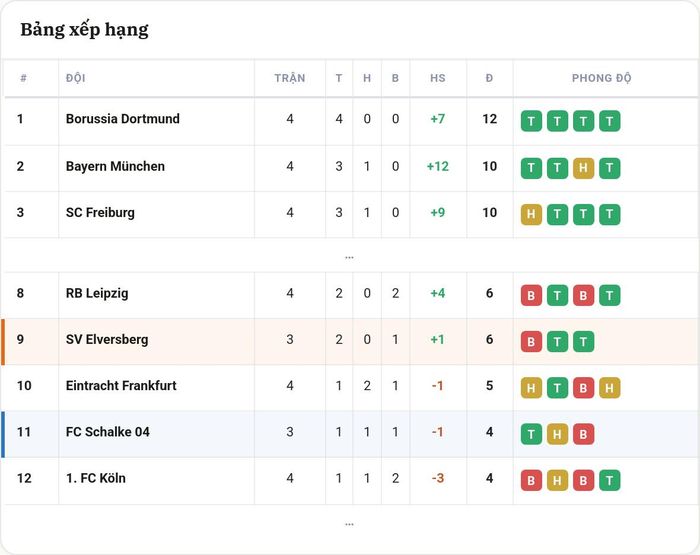Click the ĐỘI team column header

(x=75, y=78)
